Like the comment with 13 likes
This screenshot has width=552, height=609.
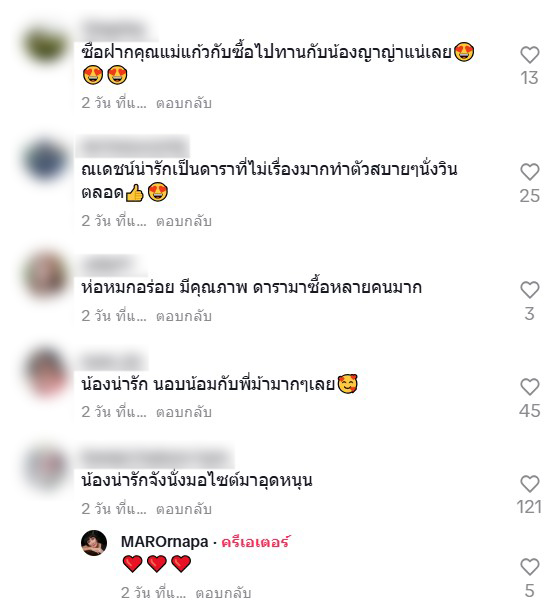point(529,55)
